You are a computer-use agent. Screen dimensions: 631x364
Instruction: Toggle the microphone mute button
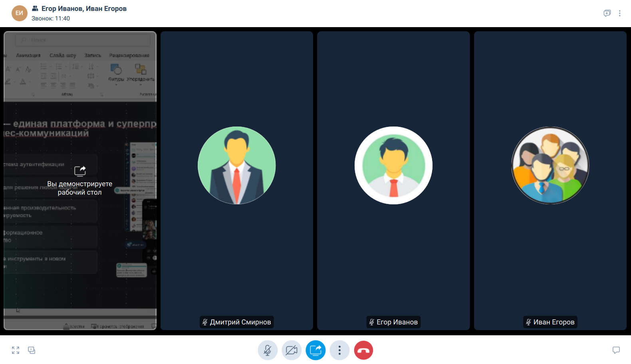[268, 350]
